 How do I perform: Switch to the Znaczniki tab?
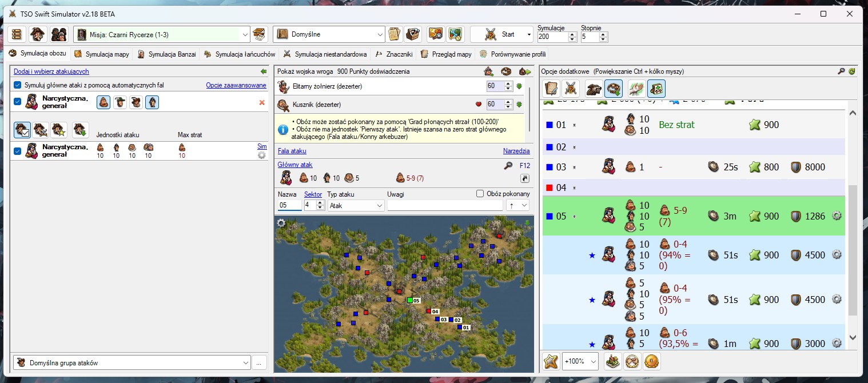[393, 54]
